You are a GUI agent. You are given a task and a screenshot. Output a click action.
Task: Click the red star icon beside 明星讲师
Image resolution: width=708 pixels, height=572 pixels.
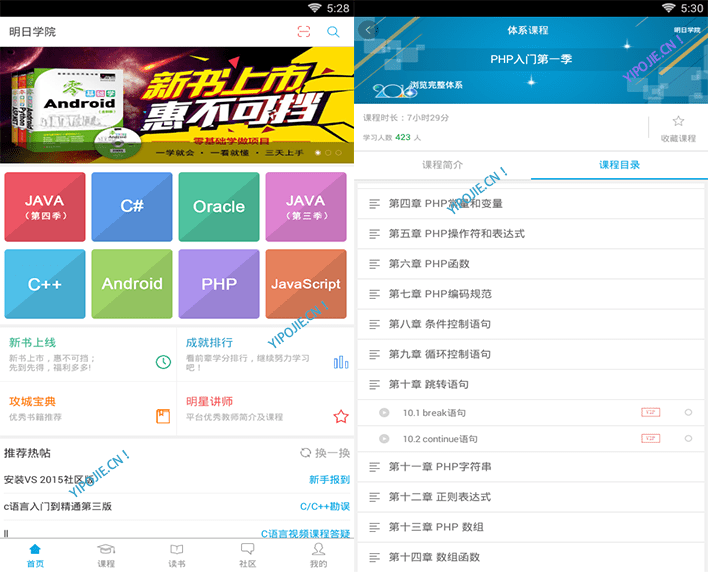341,416
